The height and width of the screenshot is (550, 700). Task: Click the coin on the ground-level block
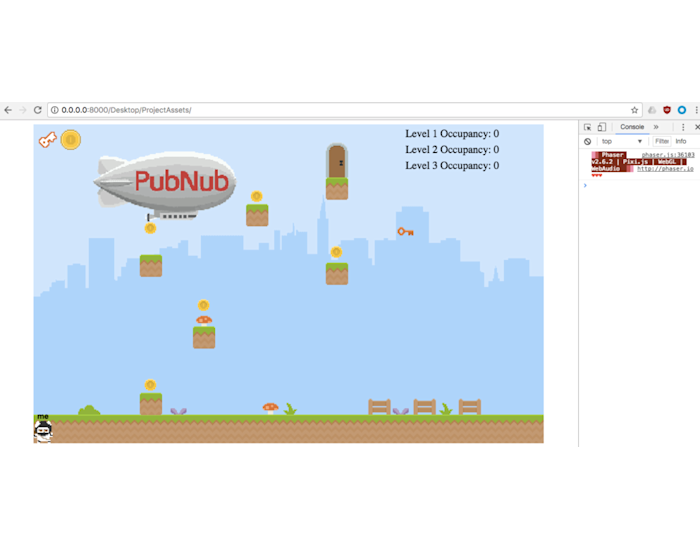150,385
